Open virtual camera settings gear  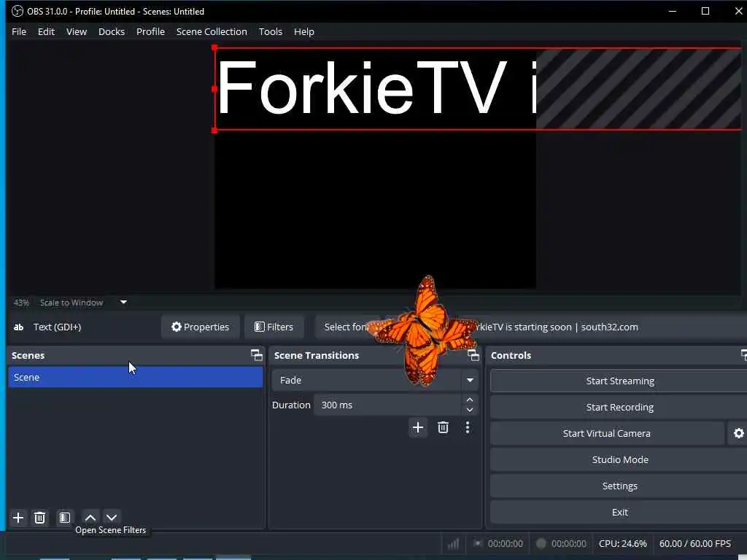(x=738, y=433)
